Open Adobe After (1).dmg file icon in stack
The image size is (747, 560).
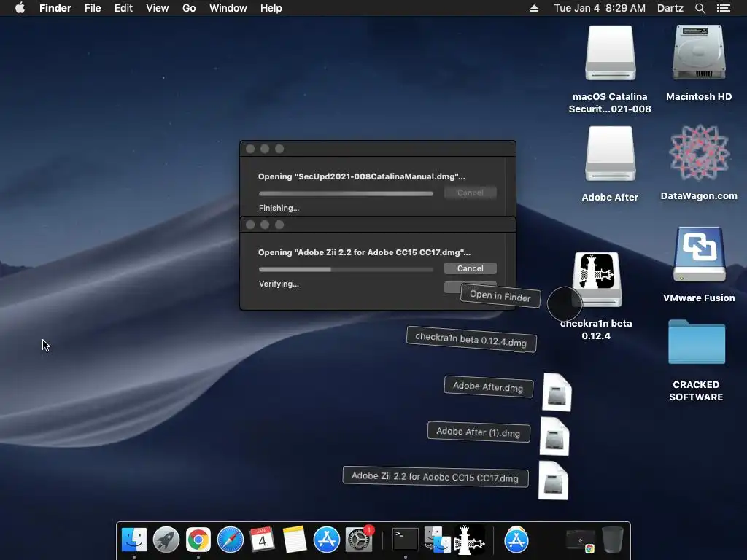(x=554, y=436)
